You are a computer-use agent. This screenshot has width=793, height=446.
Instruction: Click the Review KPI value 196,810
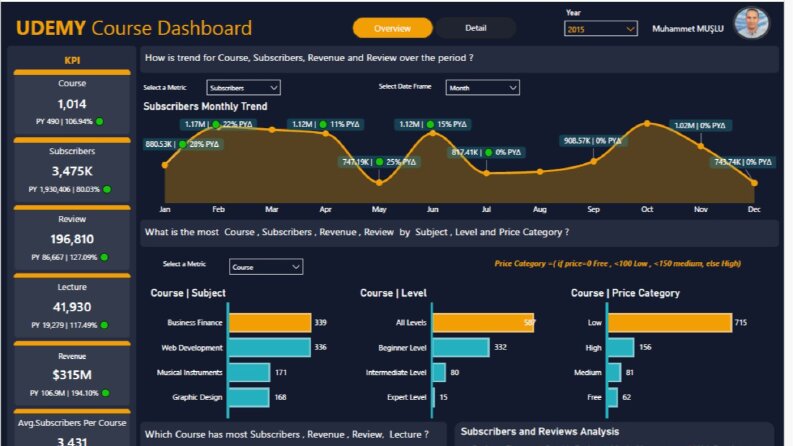(72, 239)
